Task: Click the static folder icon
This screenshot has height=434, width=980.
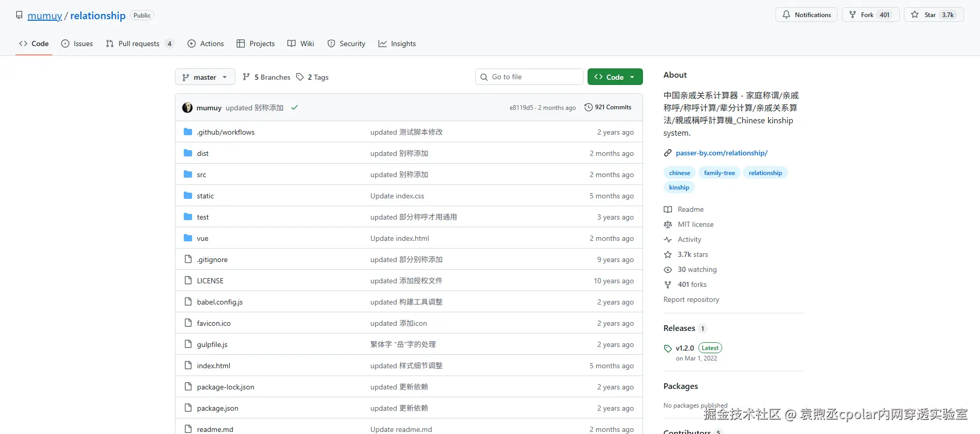Action: pyautogui.click(x=188, y=196)
